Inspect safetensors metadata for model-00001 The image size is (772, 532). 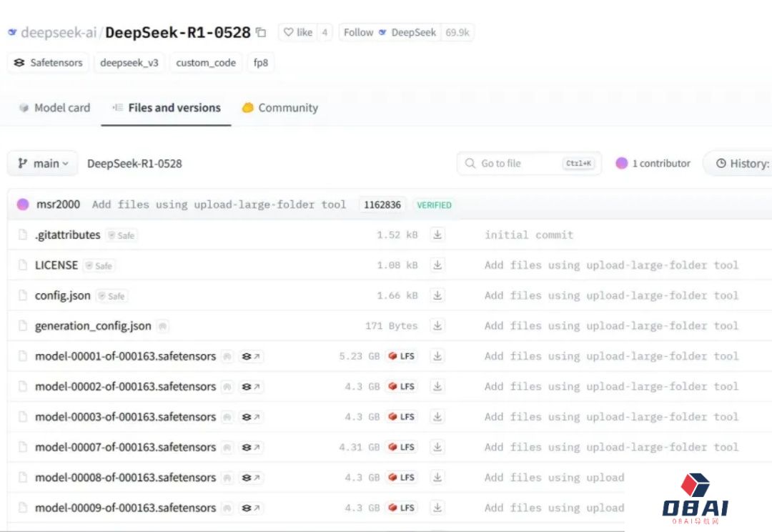click(251, 356)
